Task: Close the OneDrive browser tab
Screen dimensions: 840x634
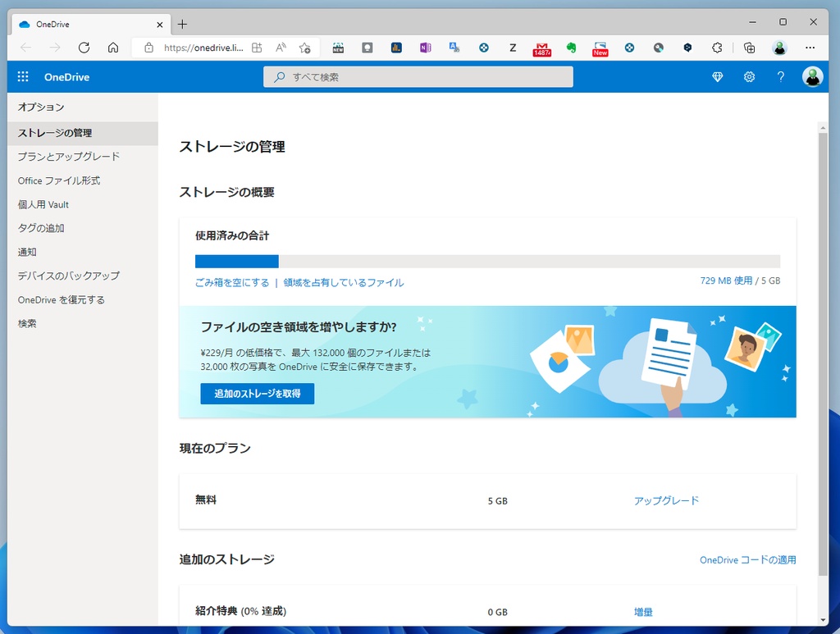Action: (160, 24)
